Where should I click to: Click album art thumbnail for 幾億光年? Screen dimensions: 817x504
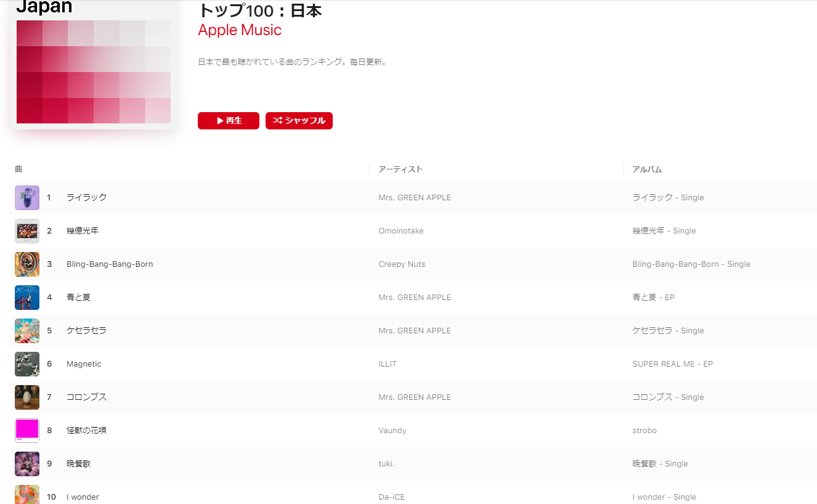(x=27, y=231)
